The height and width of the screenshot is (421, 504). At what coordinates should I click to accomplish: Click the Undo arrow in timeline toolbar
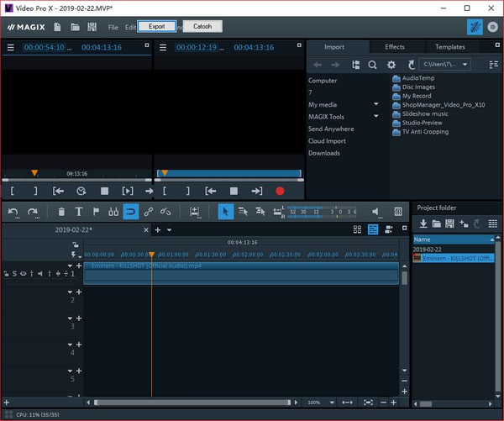click(x=13, y=212)
